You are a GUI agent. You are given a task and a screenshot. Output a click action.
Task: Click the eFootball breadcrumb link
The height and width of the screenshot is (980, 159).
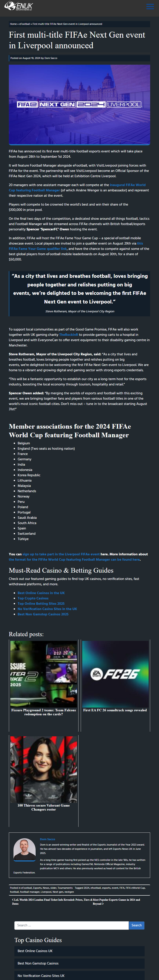tap(25, 24)
